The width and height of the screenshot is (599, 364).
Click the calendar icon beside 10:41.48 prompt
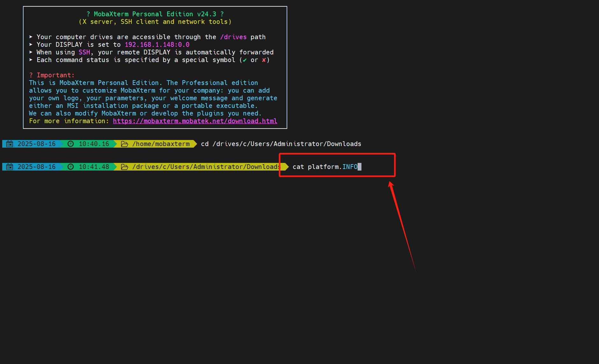tap(10, 167)
